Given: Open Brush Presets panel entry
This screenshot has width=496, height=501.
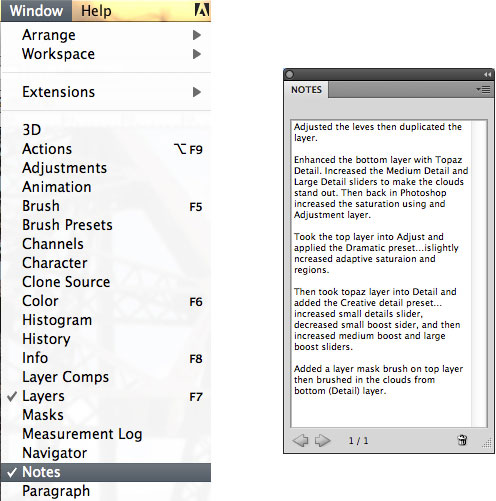Looking at the screenshot, I should 106,225.
